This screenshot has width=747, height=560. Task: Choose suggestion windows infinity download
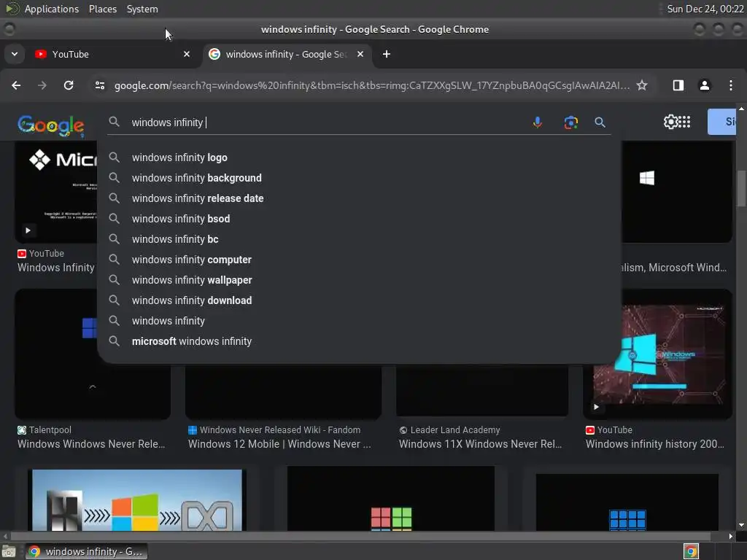click(359, 301)
